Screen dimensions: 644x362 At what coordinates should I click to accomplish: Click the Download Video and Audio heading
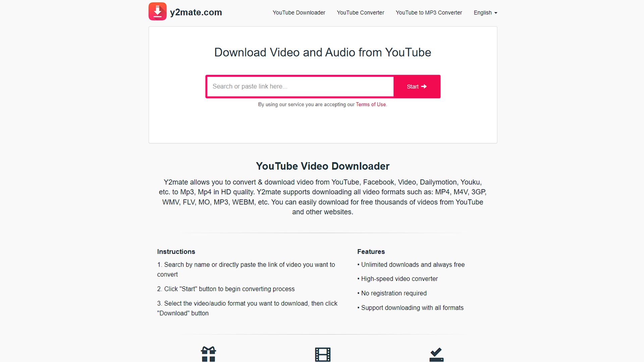[x=323, y=52]
